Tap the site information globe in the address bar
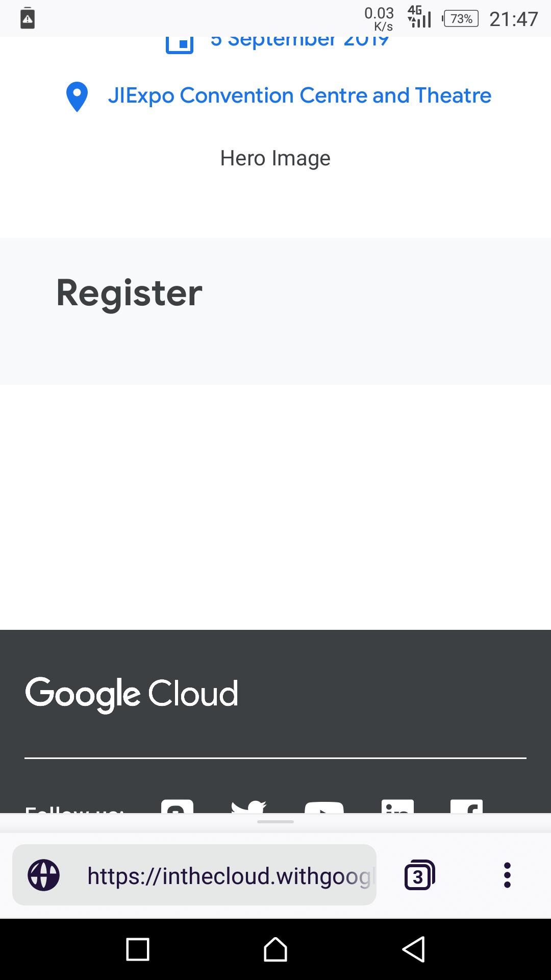The width and height of the screenshot is (551, 980). click(44, 874)
